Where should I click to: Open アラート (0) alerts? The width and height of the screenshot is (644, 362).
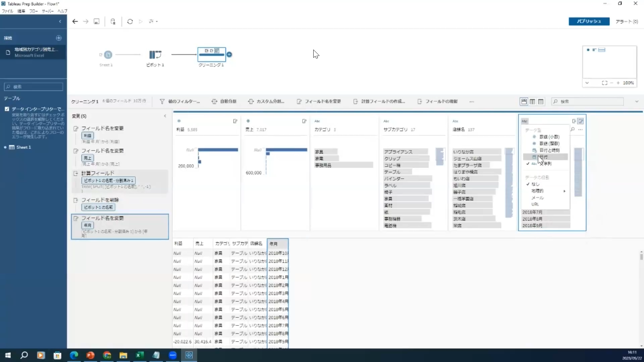click(627, 21)
